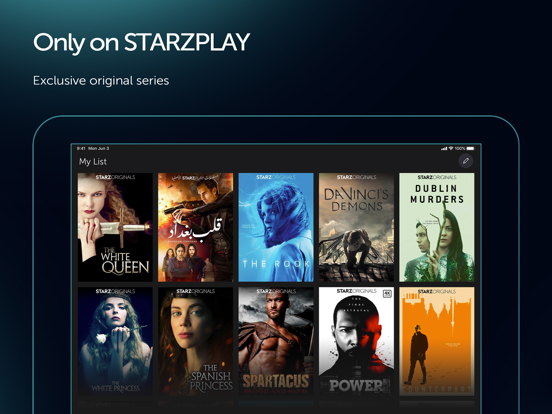The image size is (552, 414).
Task: Tap the cellular signal bars icon
Action: click(x=444, y=149)
